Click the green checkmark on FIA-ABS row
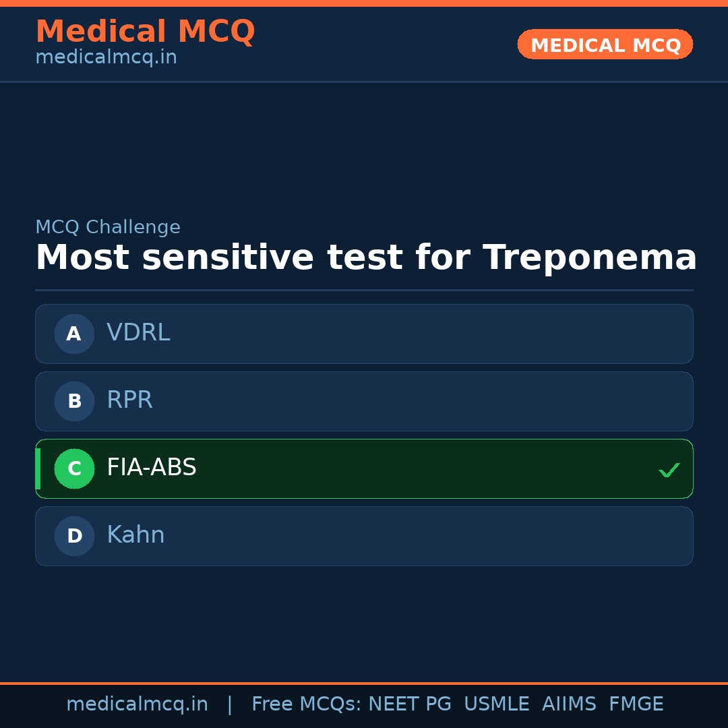Image resolution: width=728 pixels, height=728 pixels. pyautogui.click(x=669, y=470)
